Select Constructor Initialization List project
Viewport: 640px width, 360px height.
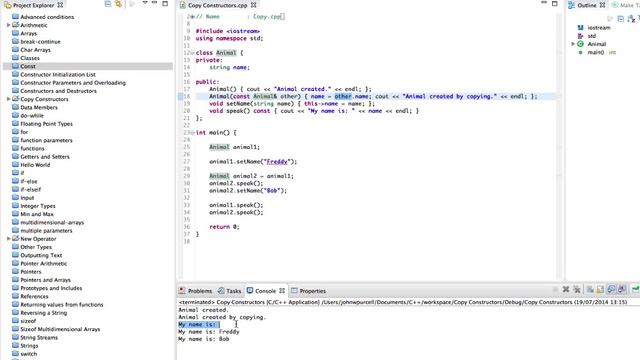[58, 74]
